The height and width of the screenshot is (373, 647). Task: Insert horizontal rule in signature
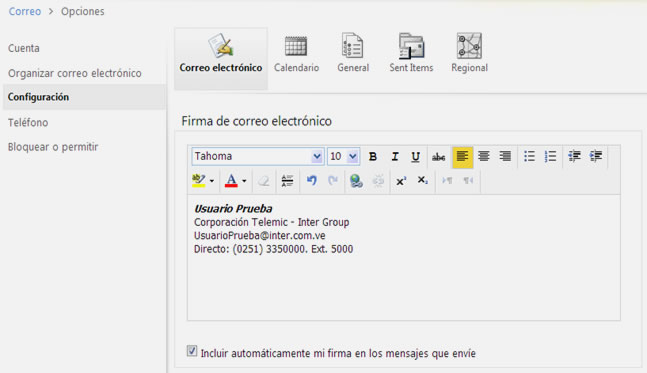pyautogui.click(x=287, y=181)
